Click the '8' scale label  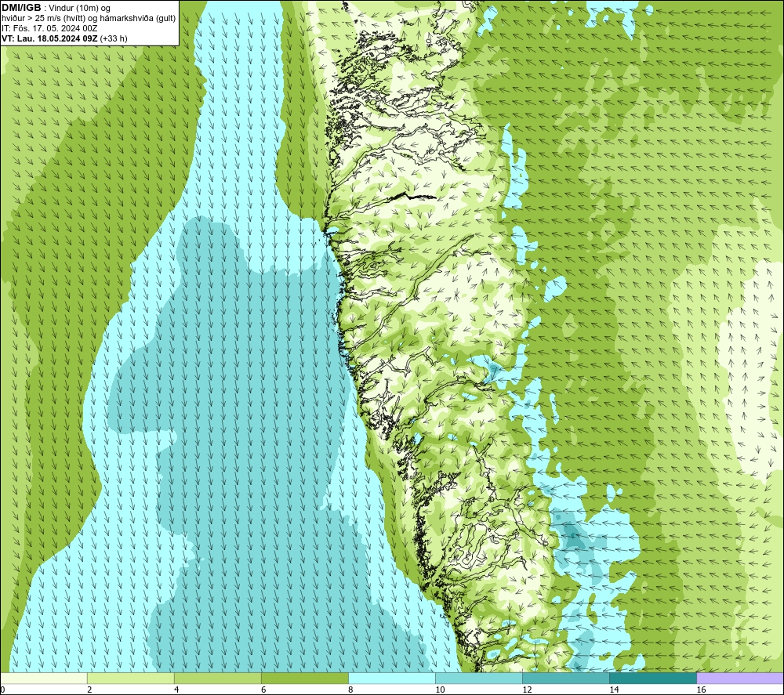(x=350, y=690)
